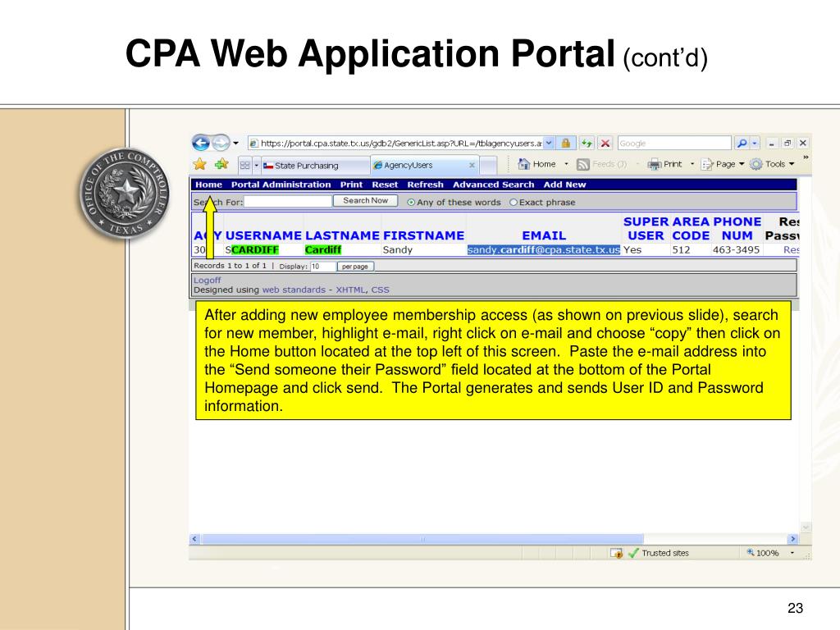
Task: Click the Reset menu item
Action: 385,185
